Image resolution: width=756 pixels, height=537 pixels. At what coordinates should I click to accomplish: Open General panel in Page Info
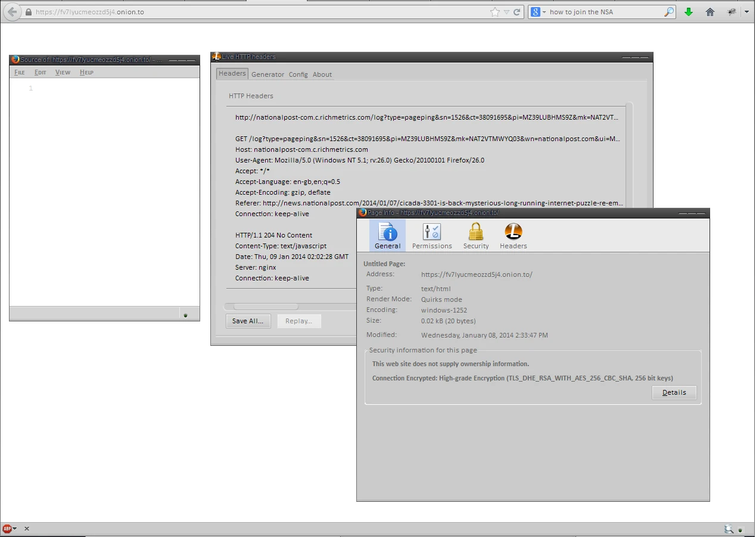tap(388, 235)
